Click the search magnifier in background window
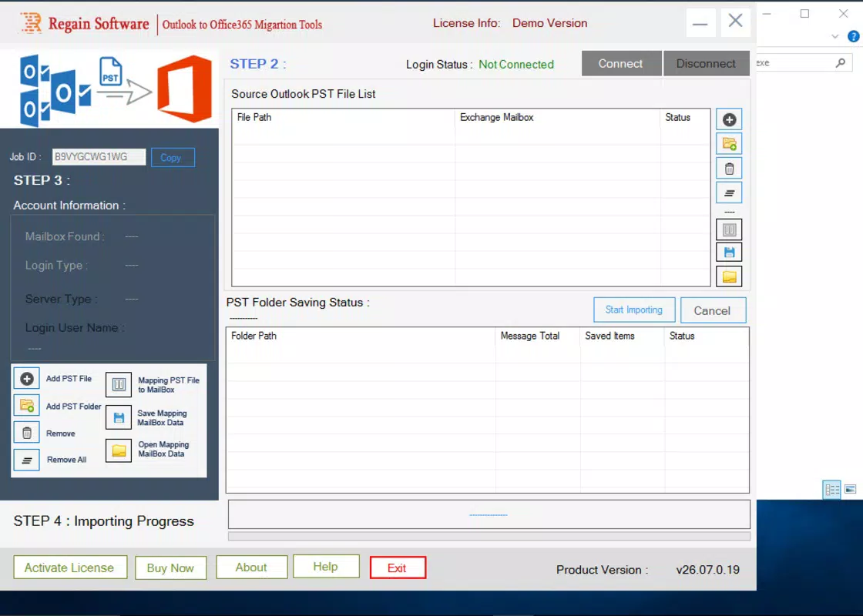Image resolution: width=863 pixels, height=616 pixels. 840,63
